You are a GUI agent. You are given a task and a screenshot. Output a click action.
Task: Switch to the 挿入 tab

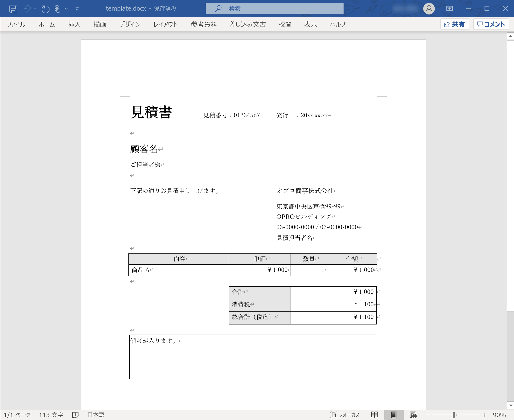74,24
